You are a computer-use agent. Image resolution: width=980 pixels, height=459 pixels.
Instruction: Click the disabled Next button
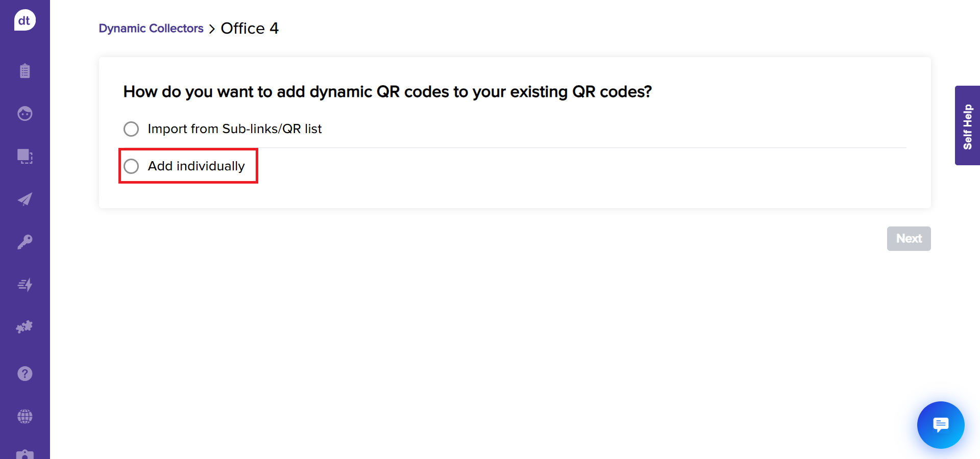point(909,239)
